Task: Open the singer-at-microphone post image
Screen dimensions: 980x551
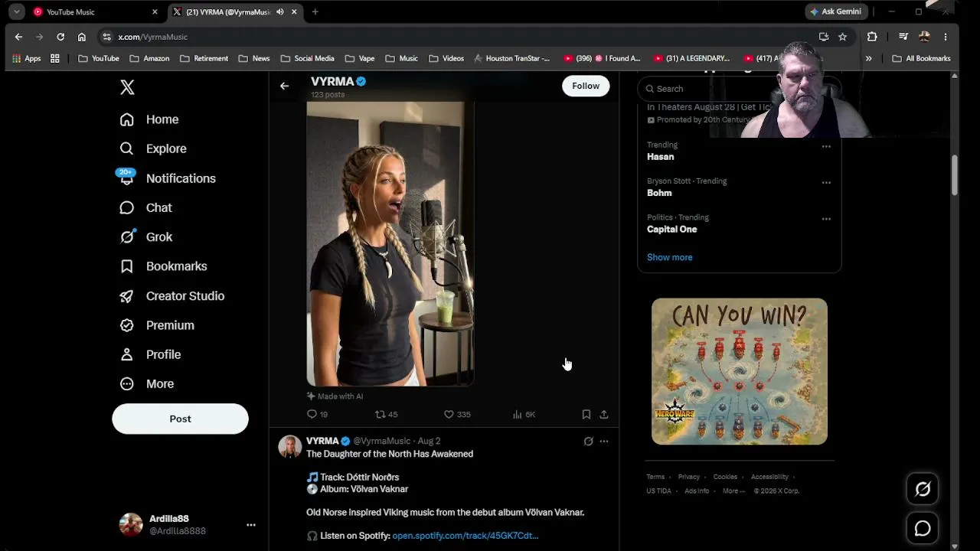Action: [x=390, y=243]
